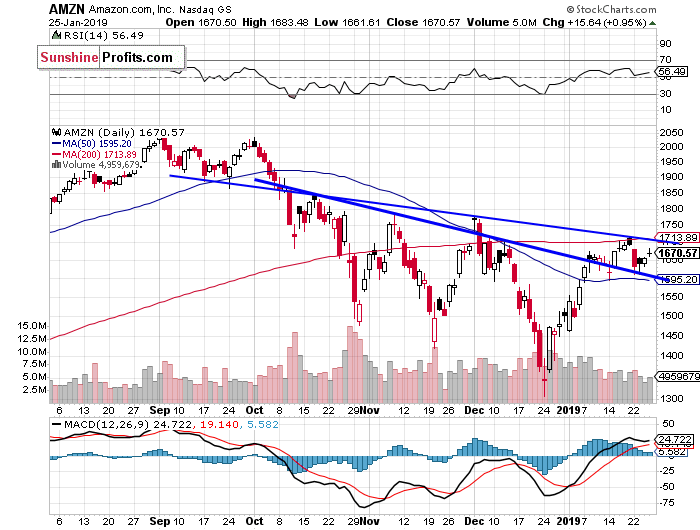
Task: Click the 90 label on RSI axis
Action: 666,43
